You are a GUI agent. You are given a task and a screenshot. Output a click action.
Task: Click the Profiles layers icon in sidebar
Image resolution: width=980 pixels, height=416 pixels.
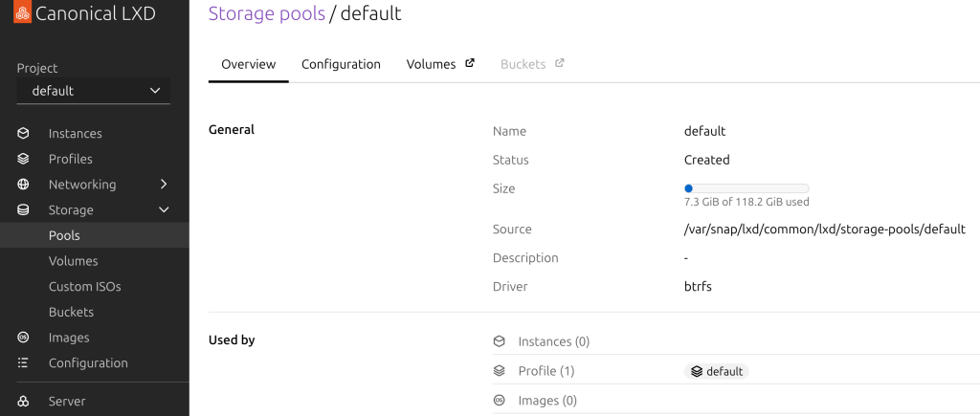click(23, 159)
